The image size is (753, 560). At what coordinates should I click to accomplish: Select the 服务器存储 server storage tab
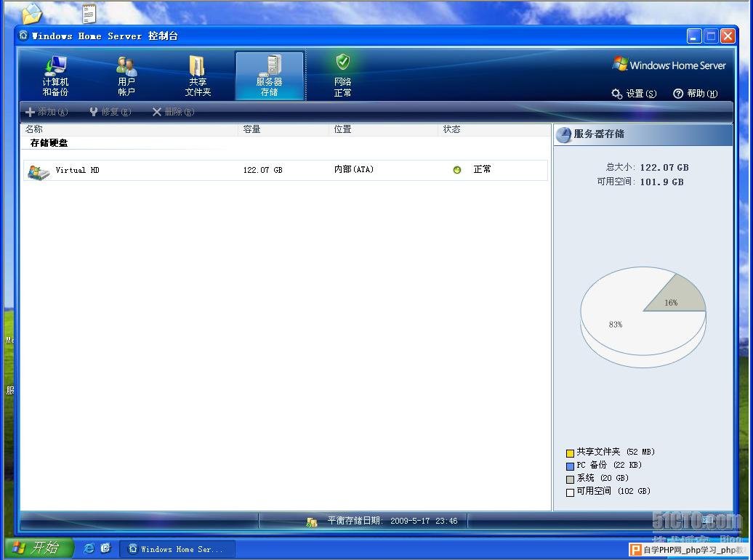point(270,76)
